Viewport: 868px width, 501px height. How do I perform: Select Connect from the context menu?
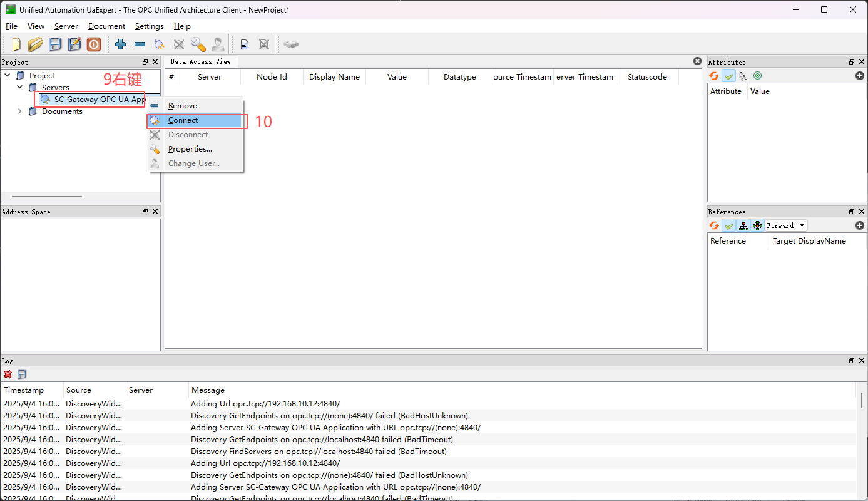(183, 120)
